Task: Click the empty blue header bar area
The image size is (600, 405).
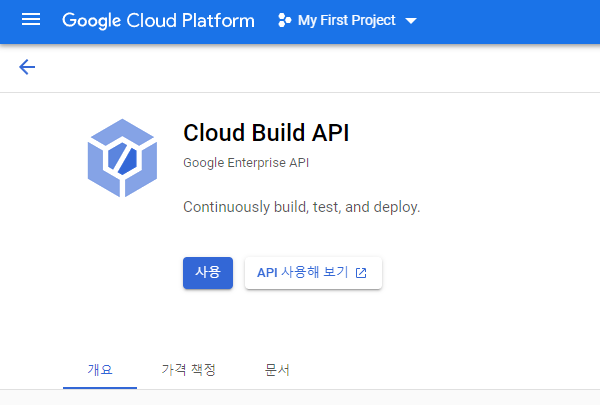Action: coord(510,20)
